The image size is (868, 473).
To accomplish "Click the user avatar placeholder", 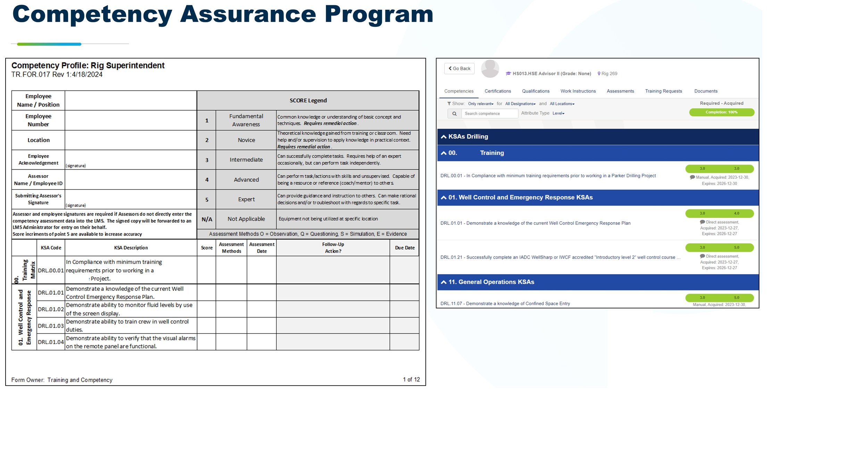I will 490,69.
